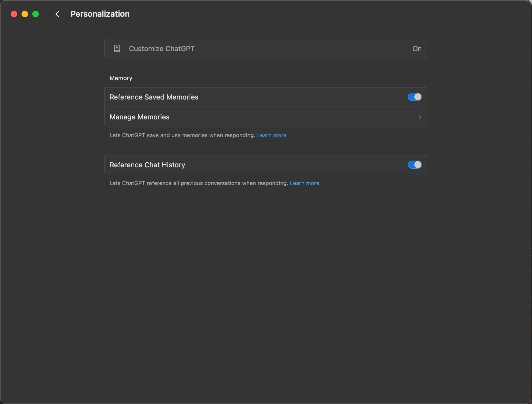
Task: Expand Manage Memories via right chevron
Action: [x=420, y=117]
